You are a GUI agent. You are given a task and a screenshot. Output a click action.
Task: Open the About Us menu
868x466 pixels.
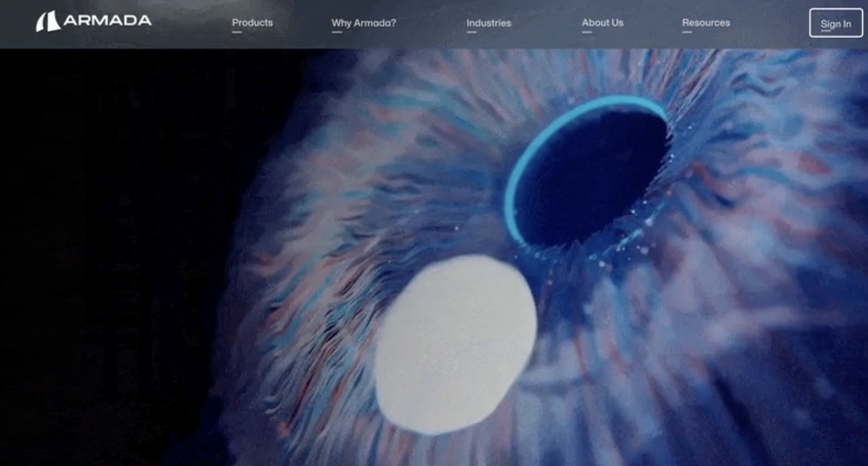point(602,23)
